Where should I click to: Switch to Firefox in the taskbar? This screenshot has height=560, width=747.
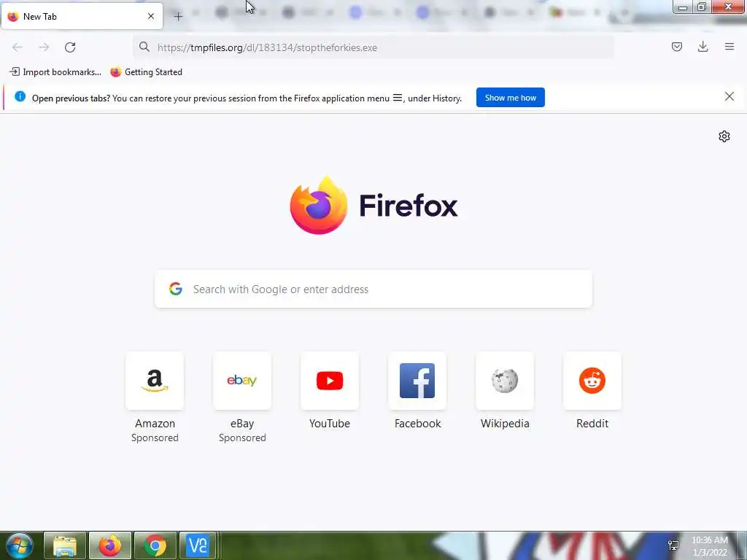110,545
